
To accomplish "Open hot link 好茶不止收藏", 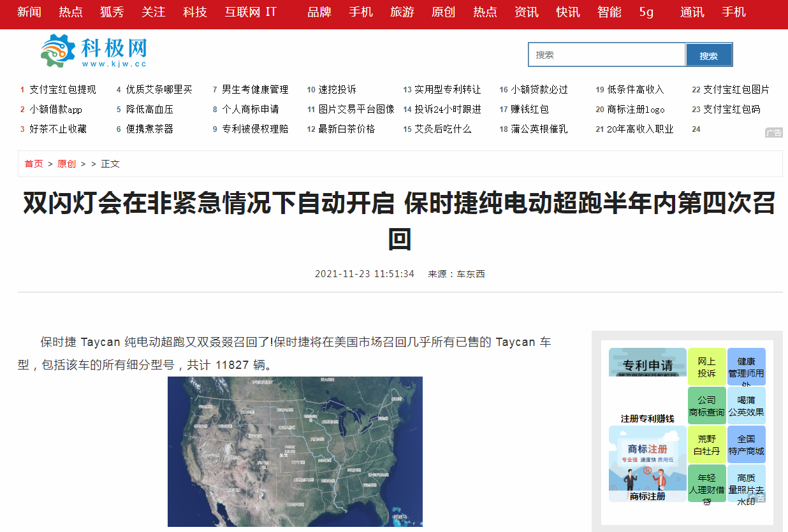I will (58, 129).
